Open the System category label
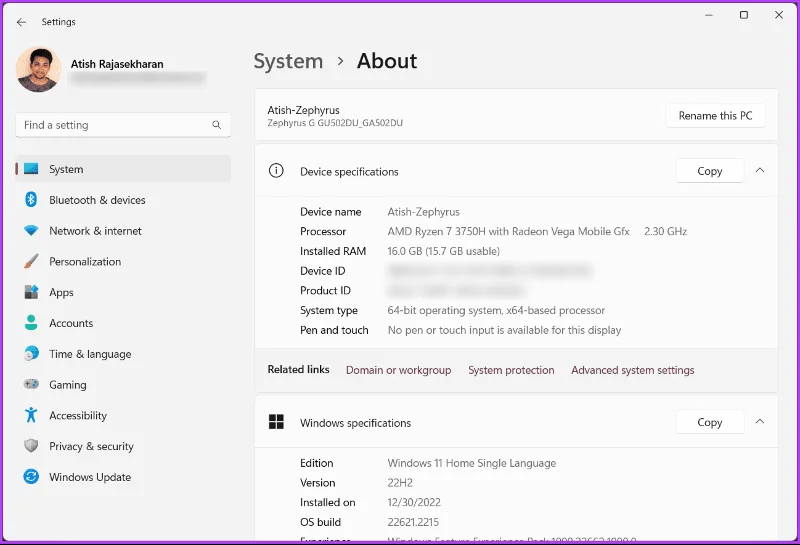Image resolution: width=800 pixels, height=545 pixels. pyautogui.click(x=66, y=169)
